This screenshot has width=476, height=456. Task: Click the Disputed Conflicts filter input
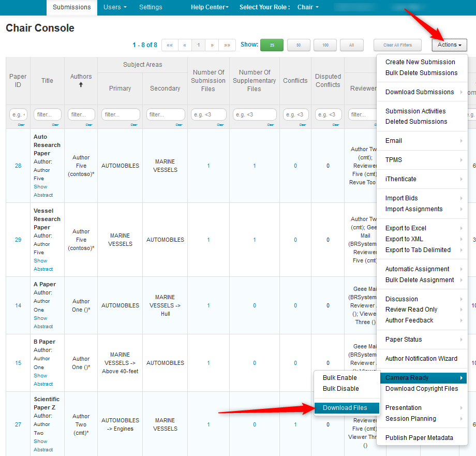328,114
